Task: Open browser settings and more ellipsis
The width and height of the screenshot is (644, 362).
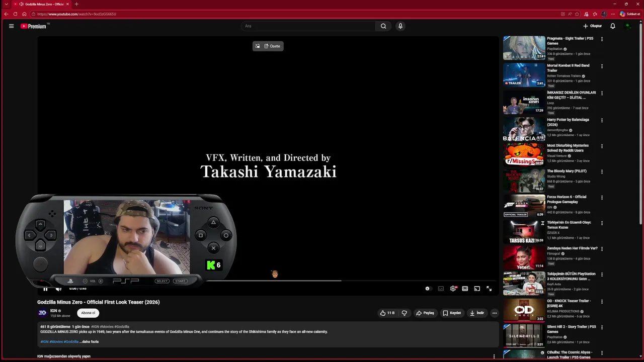Action: 613,14
